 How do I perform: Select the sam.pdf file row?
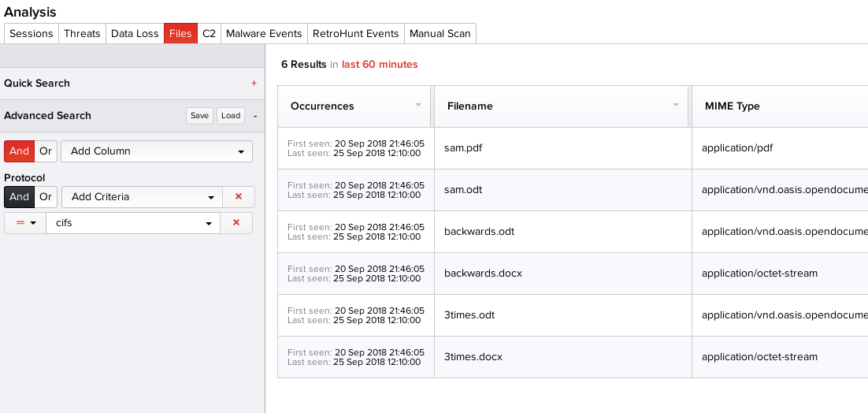click(464, 148)
